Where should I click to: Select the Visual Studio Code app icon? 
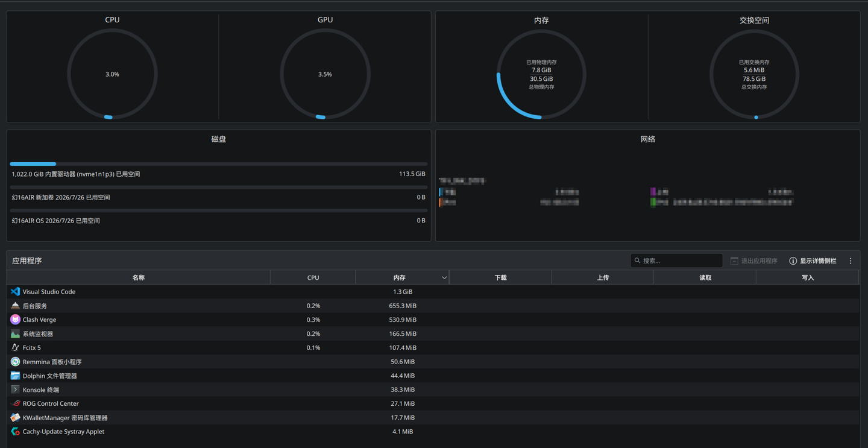coord(15,291)
